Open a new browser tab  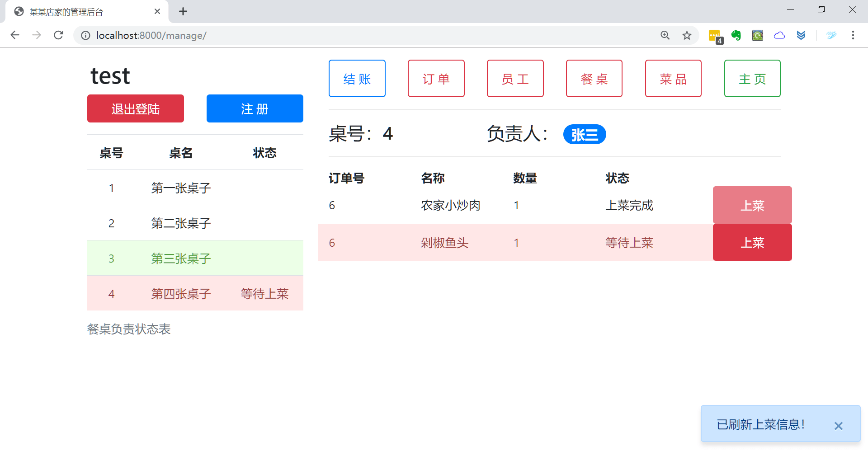(x=183, y=11)
